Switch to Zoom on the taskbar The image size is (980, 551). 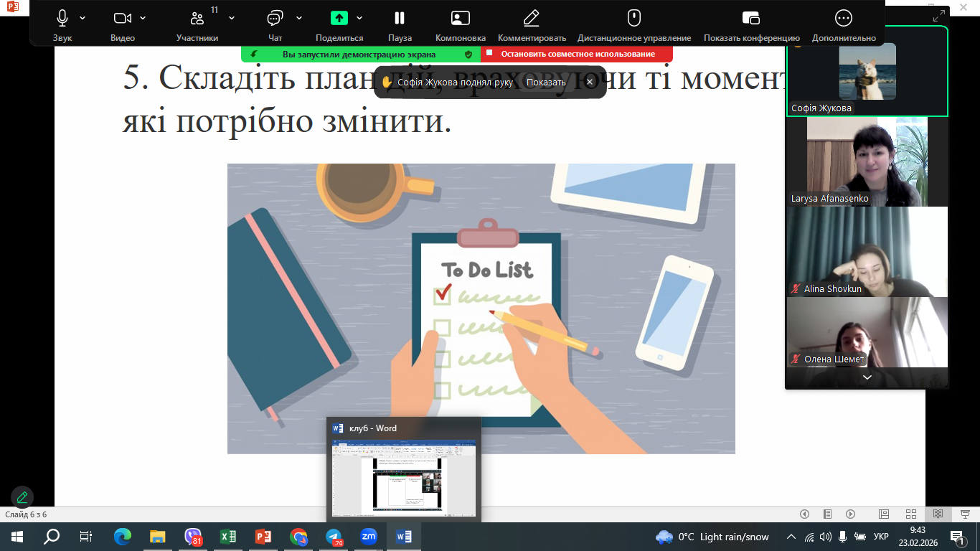[x=369, y=537]
